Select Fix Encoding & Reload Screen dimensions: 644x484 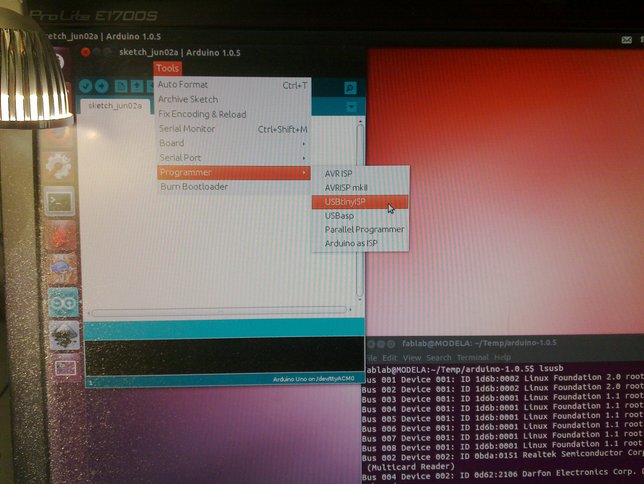tap(232, 114)
